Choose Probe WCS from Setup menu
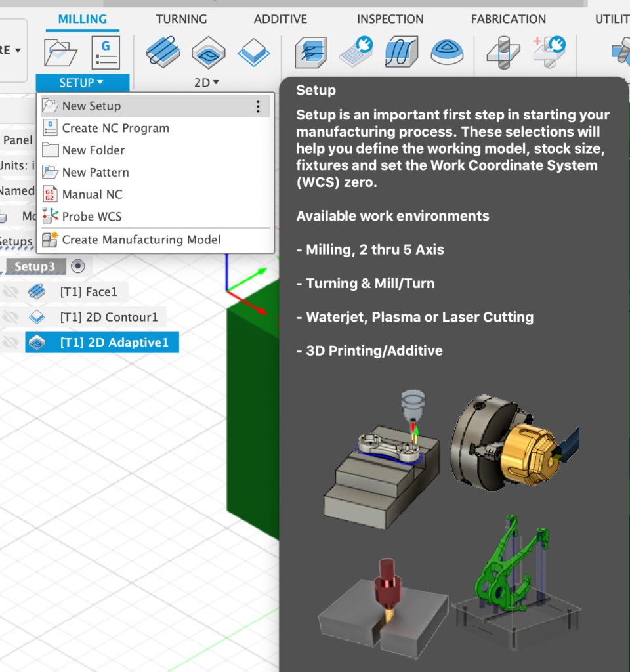This screenshot has height=672, width=630. click(x=92, y=216)
